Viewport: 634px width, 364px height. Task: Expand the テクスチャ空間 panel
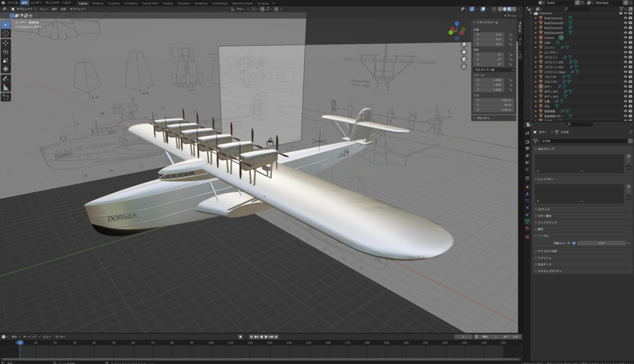coord(582,251)
